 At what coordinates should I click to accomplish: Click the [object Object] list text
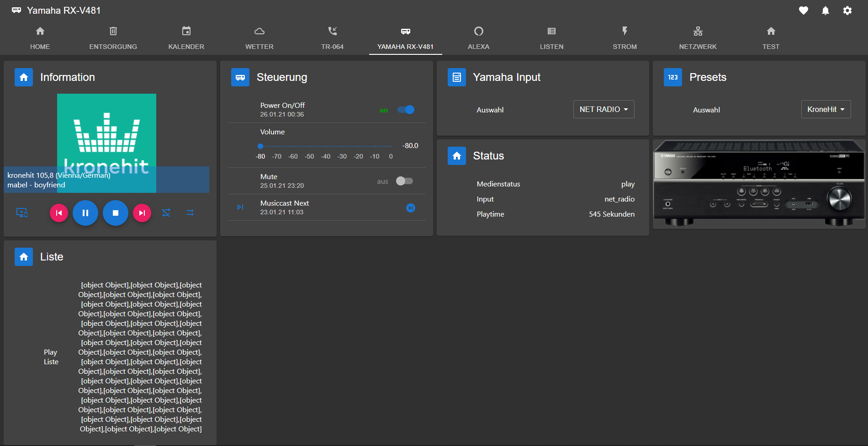click(140, 357)
